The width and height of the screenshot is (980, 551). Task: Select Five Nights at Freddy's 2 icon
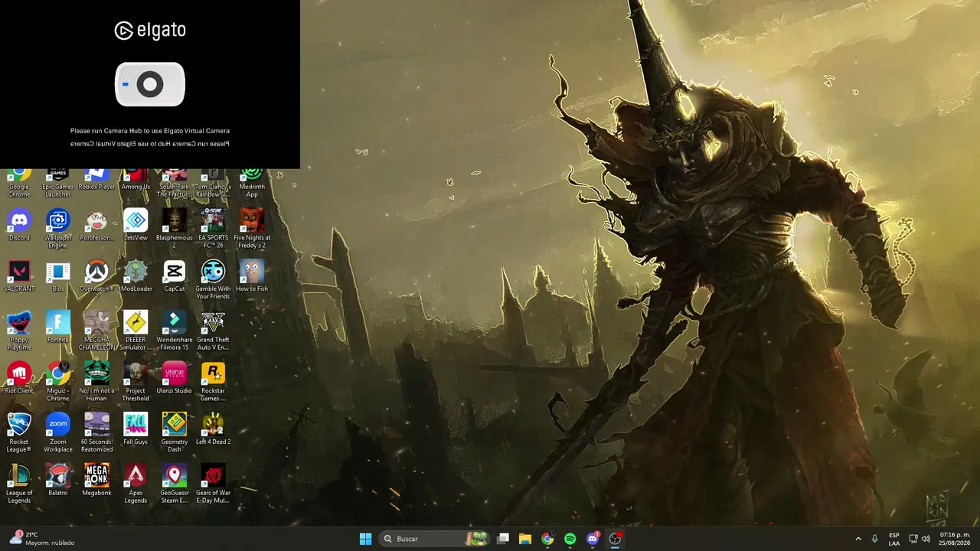click(x=252, y=228)
